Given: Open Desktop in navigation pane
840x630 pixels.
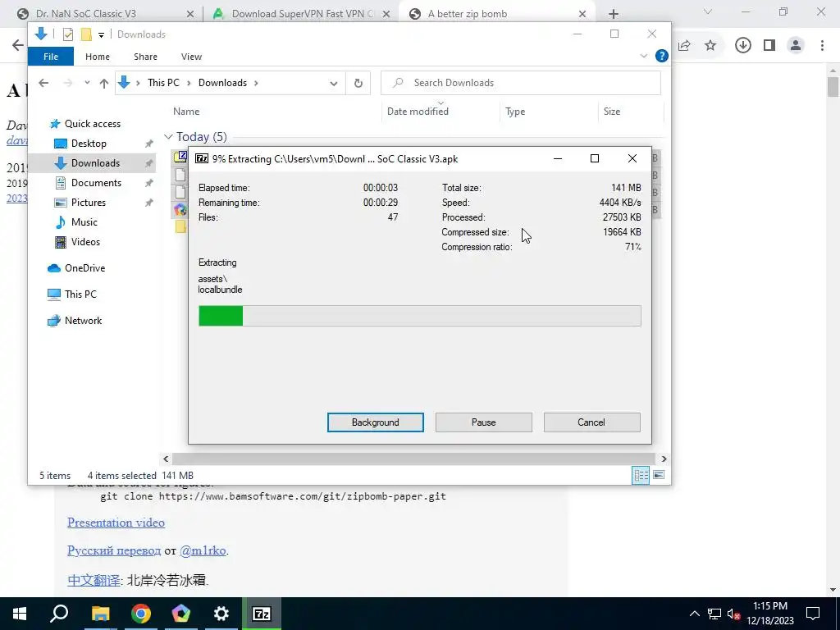Looking at the screenshot, I should point(89,144).
